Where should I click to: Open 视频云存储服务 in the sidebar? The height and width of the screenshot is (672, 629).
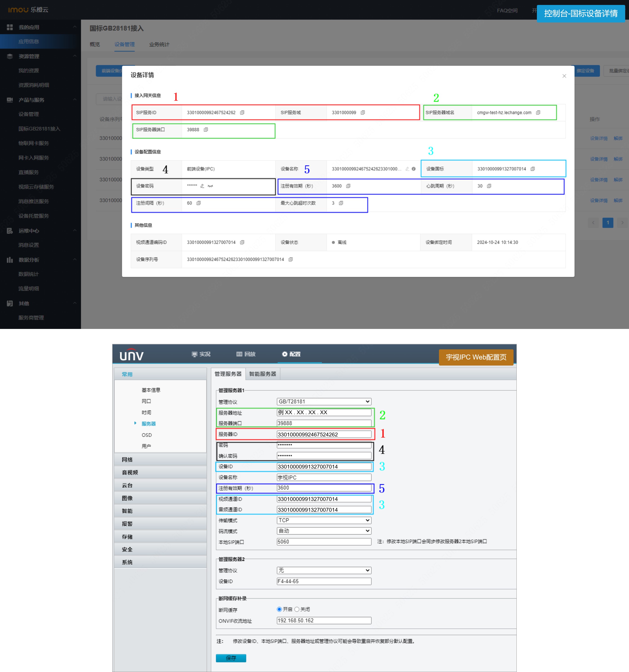(x=36, y=187)
